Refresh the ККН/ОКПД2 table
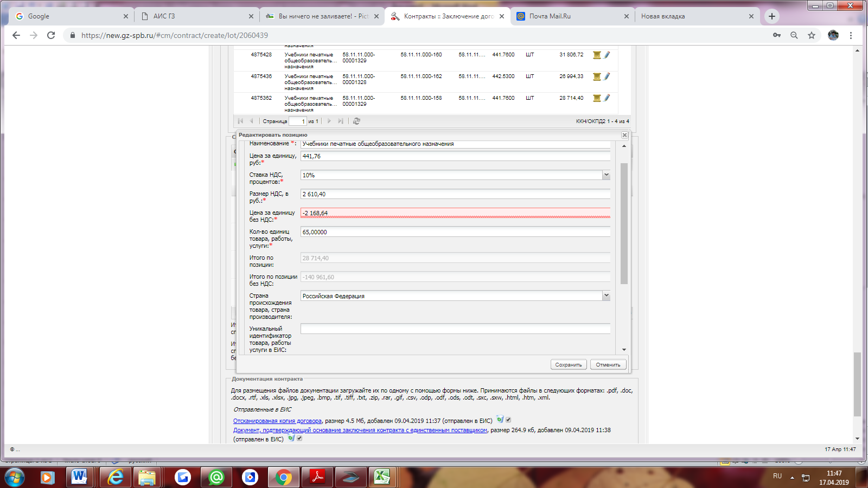The image size is (868, 488). (356, 121)
